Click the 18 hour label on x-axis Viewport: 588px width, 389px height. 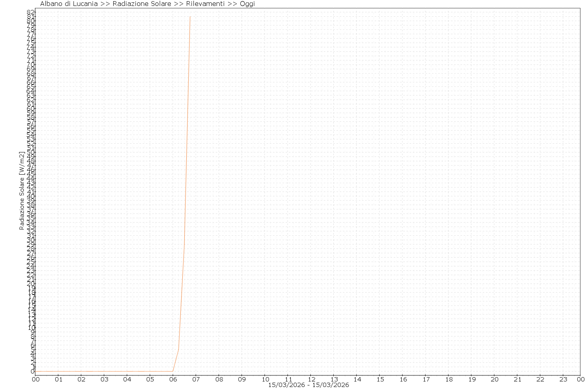tap(448, 379)
